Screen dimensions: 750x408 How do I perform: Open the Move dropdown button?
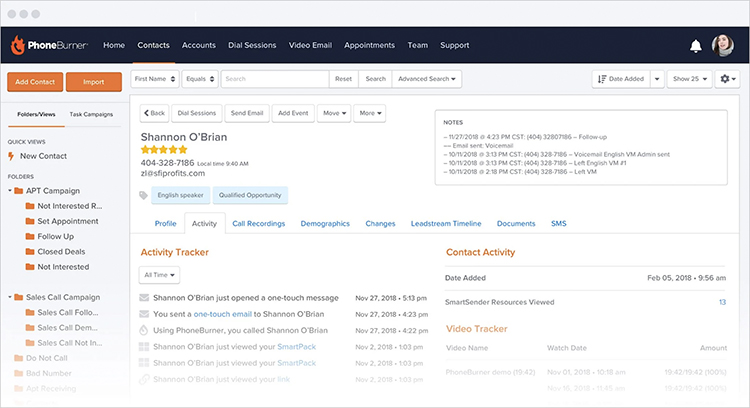point(334,113)
